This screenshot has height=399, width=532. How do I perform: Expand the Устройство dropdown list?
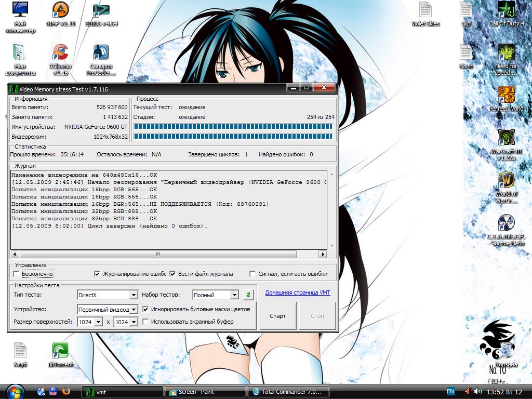point(133,309)
